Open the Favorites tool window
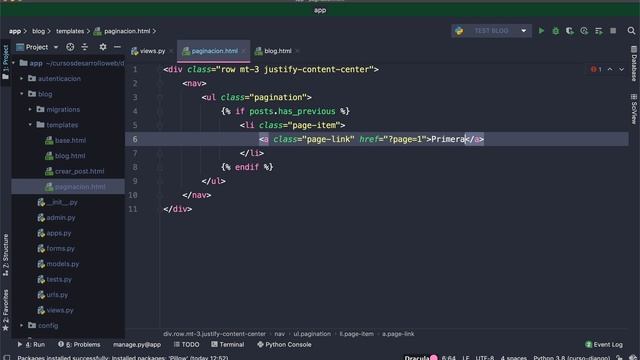Image resolution: width=640 pixels, height=360 pixels. tap(5, 310)
